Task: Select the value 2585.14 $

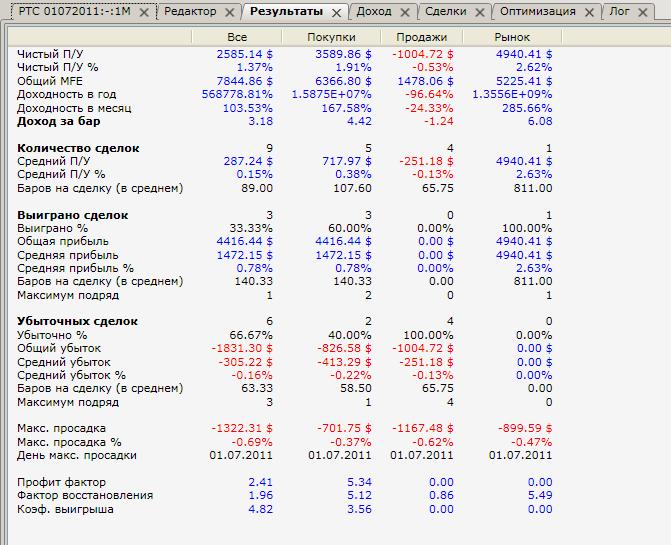Action: (244, 54)
